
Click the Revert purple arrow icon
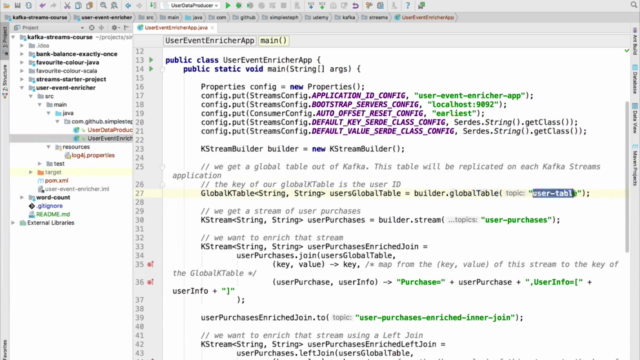click(x=356, y=6)
